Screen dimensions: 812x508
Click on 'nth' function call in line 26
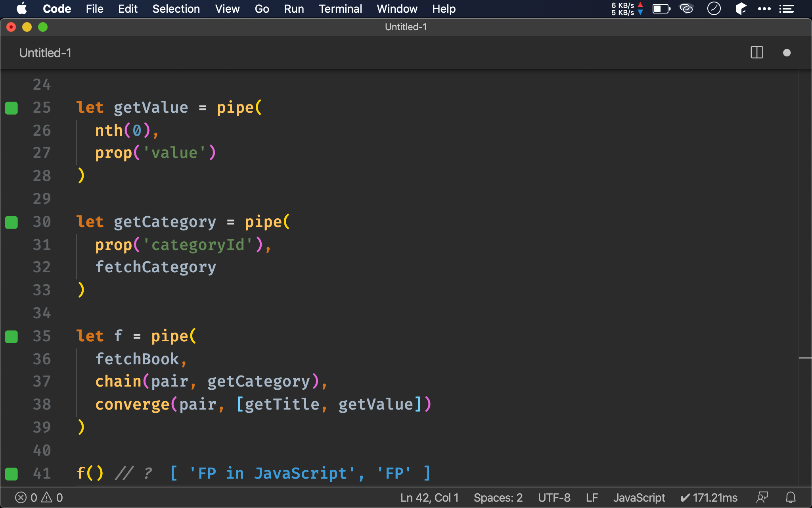(x=109, y=131)
